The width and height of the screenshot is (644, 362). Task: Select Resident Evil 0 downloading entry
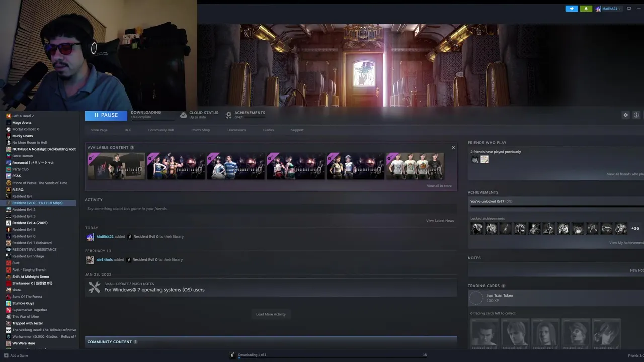tap(38, 203)
